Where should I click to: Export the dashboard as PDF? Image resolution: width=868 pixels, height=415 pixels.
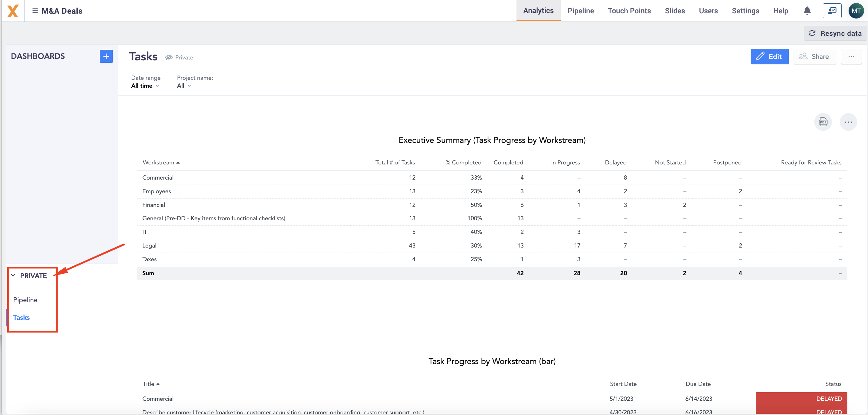point(823,122)
